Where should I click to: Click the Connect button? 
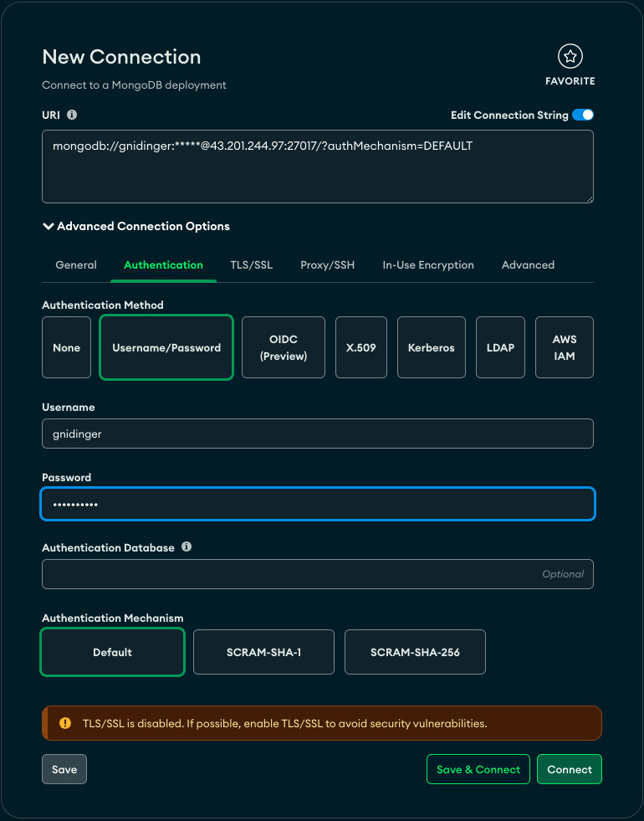[570, 769]
